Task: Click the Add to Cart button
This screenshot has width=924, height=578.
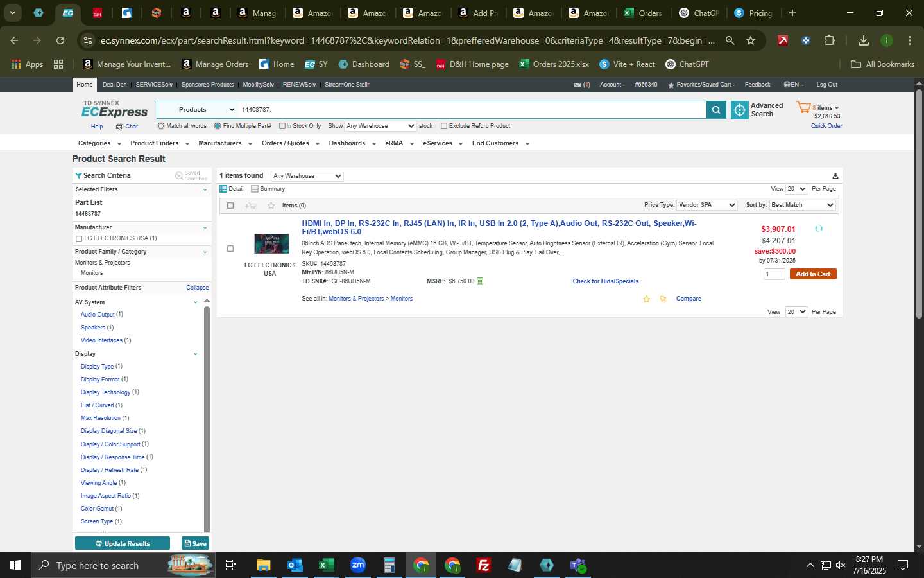Action: [813, 274]
